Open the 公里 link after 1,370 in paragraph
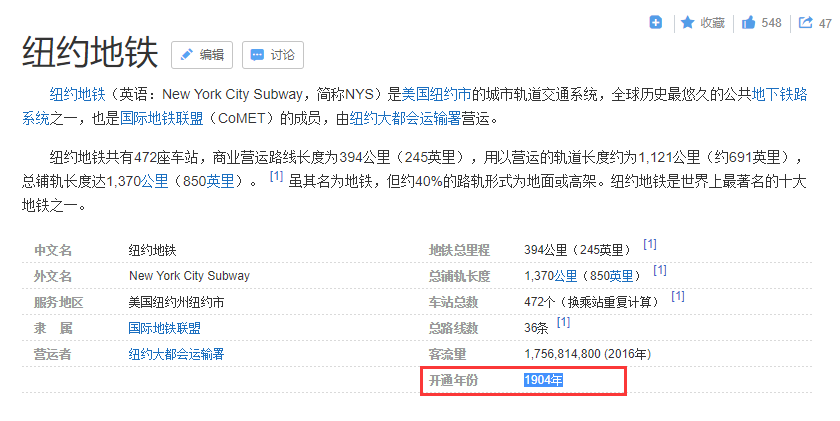This screenshot has width=840, height=421. click(x=154, y=181)
